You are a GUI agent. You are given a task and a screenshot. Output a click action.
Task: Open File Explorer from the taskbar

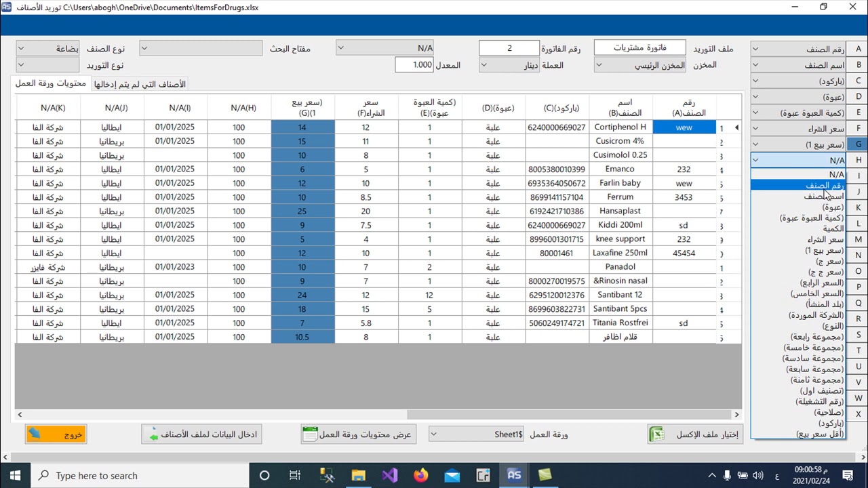tap(358, 475)
